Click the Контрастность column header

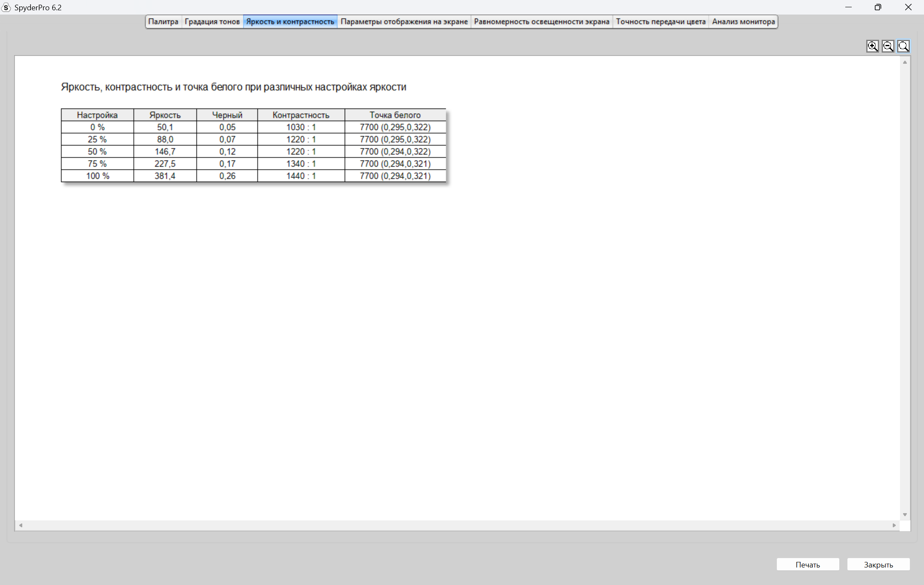coord(301,115)
